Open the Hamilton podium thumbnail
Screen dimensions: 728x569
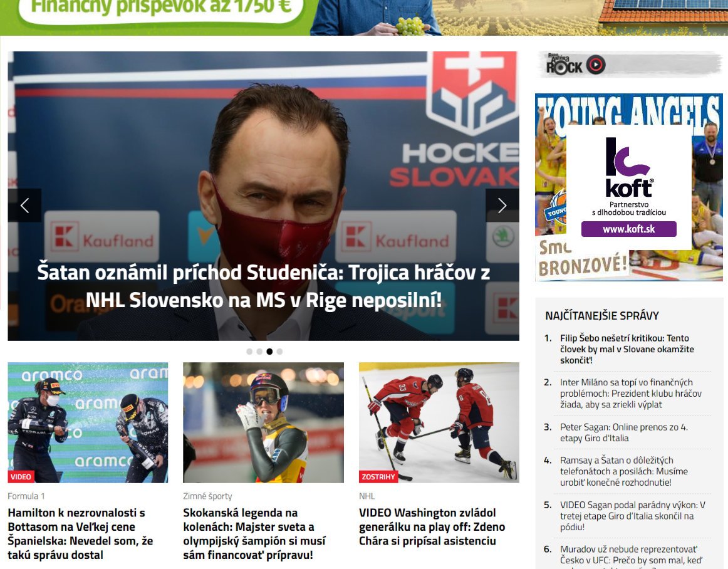tap(88, 423)
